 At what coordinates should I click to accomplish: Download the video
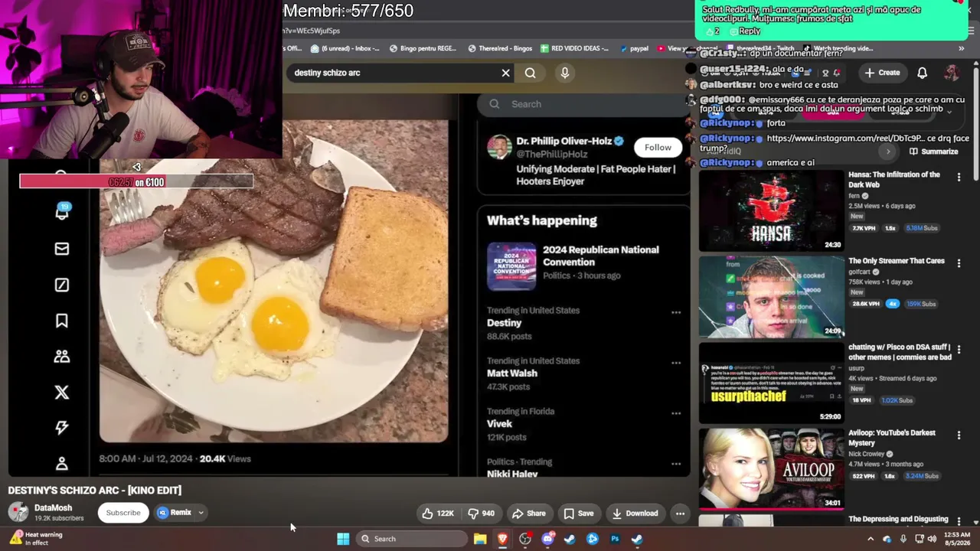635,514
